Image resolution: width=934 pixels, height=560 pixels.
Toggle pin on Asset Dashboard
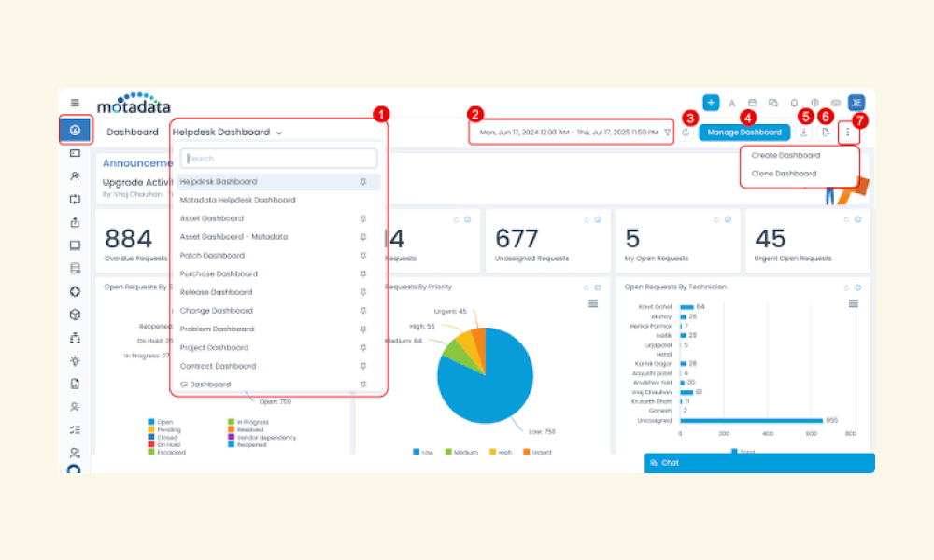coord(362,218)
